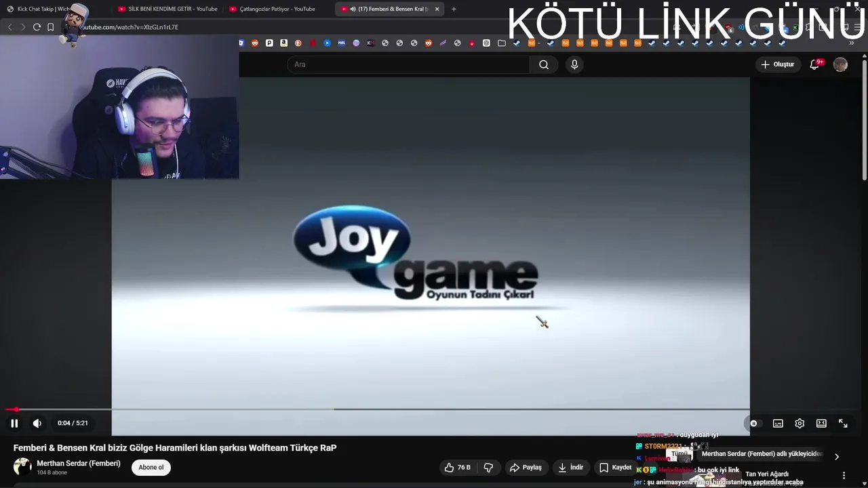This screenshot has width=868, height=488.
Task: Switch to 'SİLK BENİ KENDİME GETİR' tab
Action: click(167, 9)
